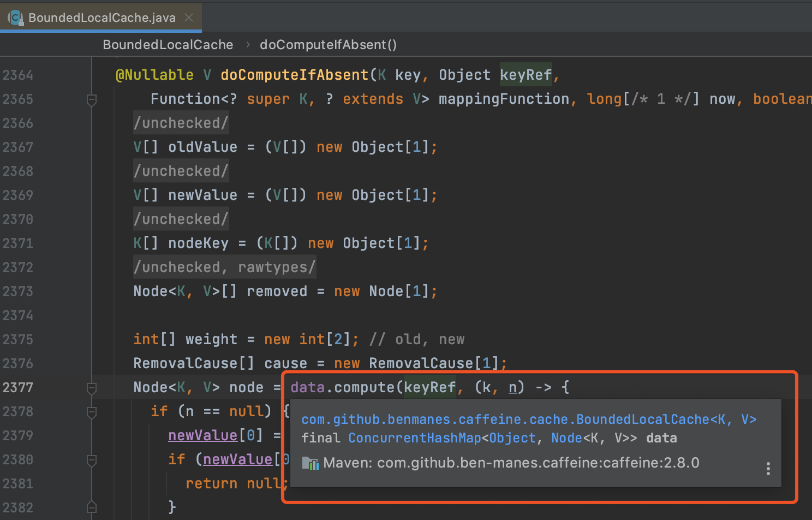Click 'return null' on line 2381
812x520 pixels.
(234, 483)
